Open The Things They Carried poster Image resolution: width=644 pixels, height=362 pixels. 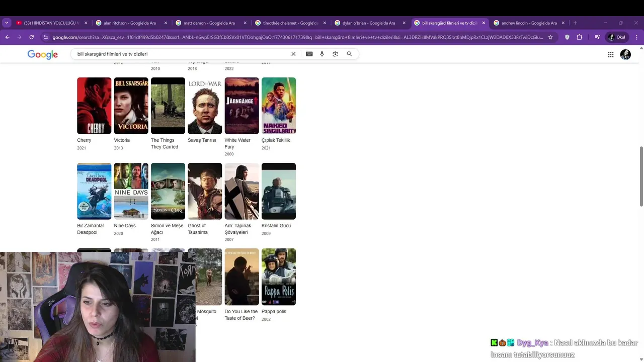coord(168,106)
